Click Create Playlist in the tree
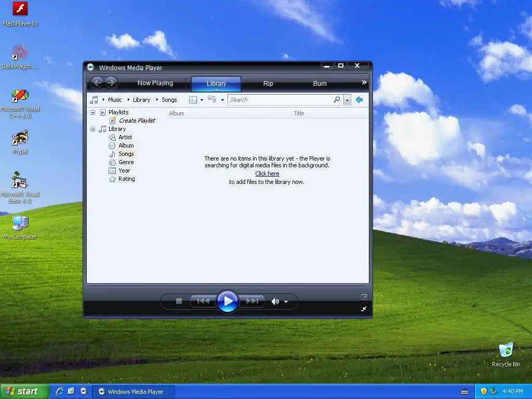 coord(137,121)
